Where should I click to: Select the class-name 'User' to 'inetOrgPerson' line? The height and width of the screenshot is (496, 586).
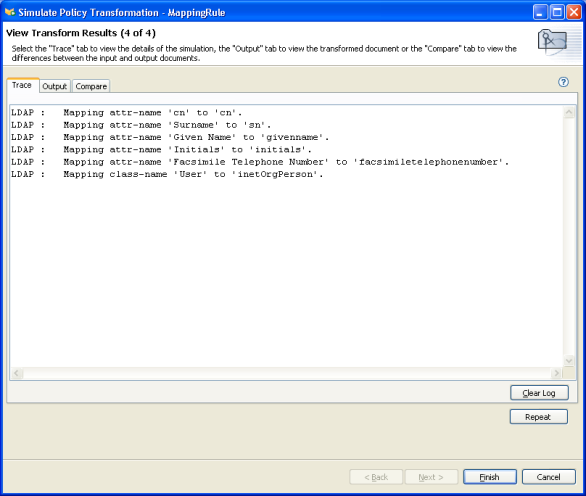(x=167, y=174)
